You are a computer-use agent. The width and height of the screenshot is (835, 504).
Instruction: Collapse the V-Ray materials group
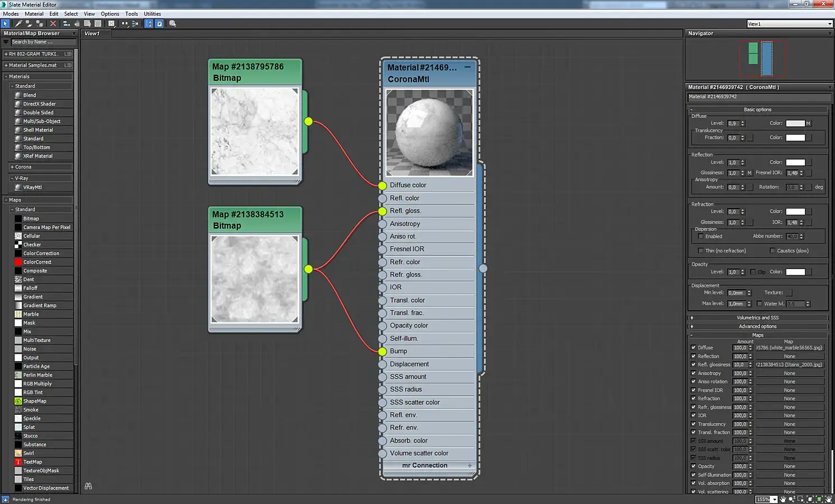(12, 178)
